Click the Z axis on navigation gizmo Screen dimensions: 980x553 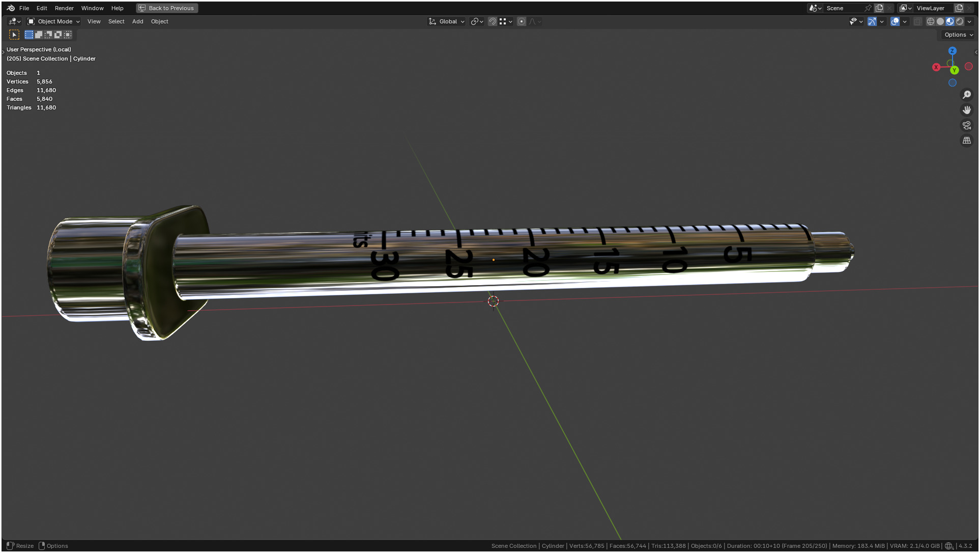click(x=952, y=51)
